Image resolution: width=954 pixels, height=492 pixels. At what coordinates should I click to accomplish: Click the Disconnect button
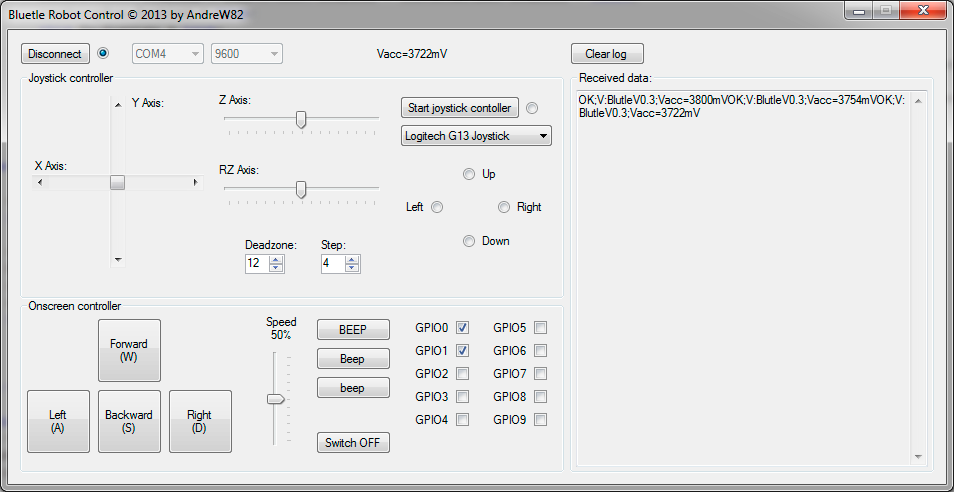[x=55, y=54]
